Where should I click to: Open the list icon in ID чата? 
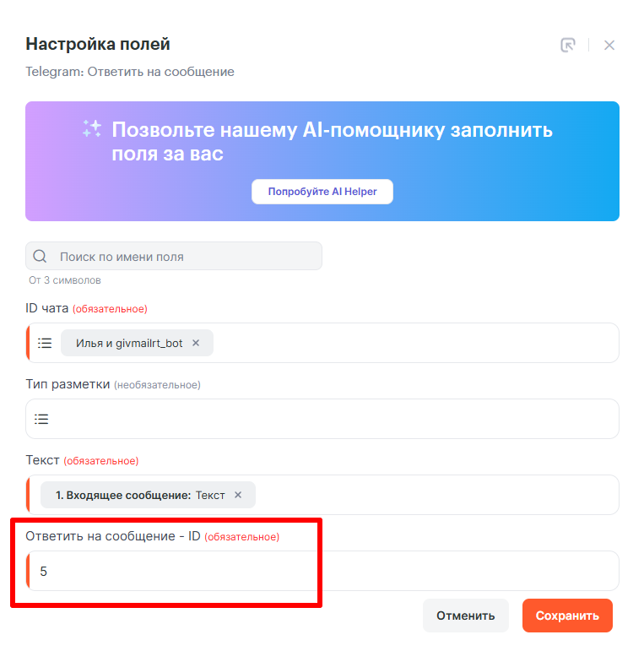[45, 343]
